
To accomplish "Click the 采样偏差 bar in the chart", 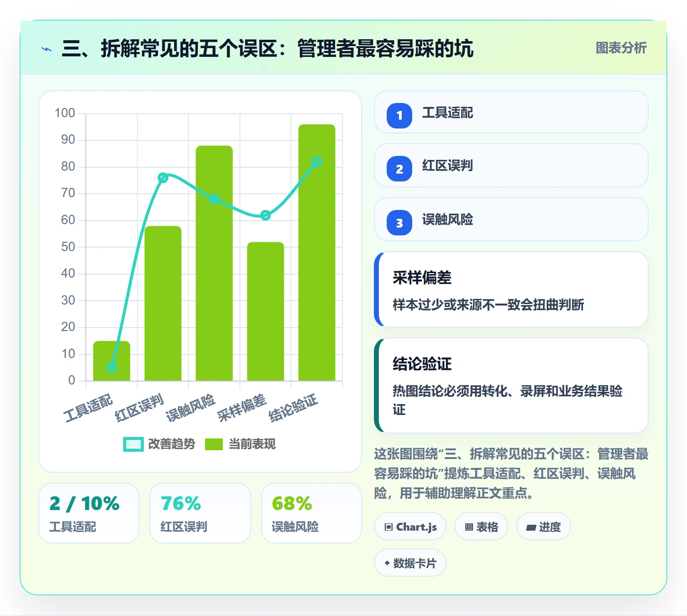I will click(x=265, y=311).
